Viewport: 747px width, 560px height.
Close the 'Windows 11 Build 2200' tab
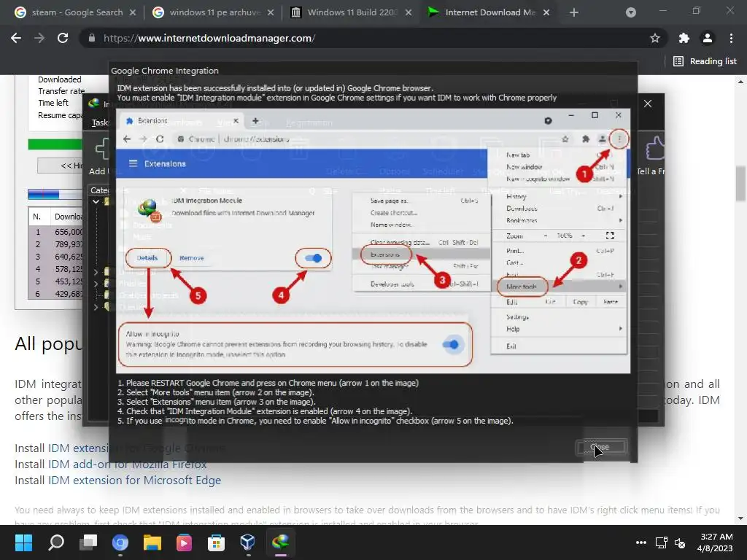pos(409,12)
